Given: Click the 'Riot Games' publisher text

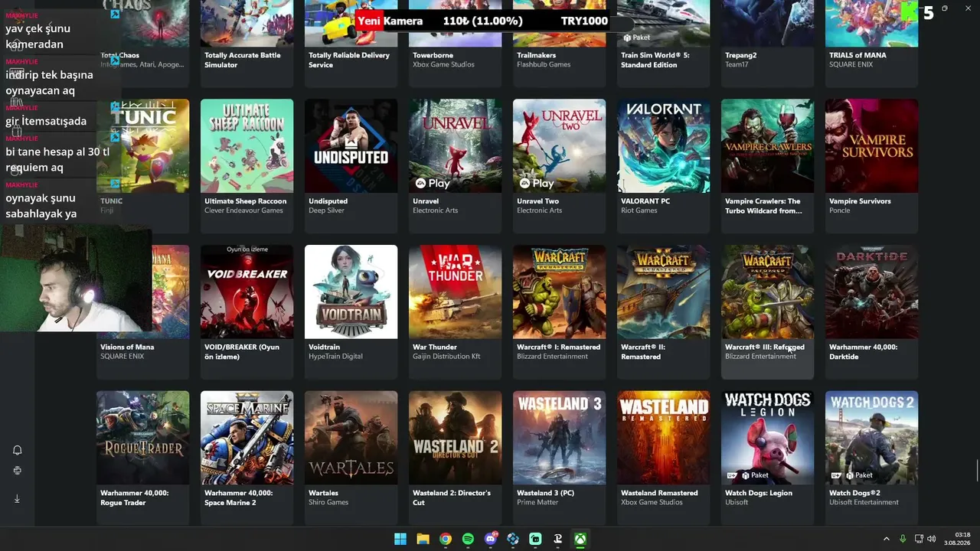Looking at the screenshot, I should (x=640, y=210).
